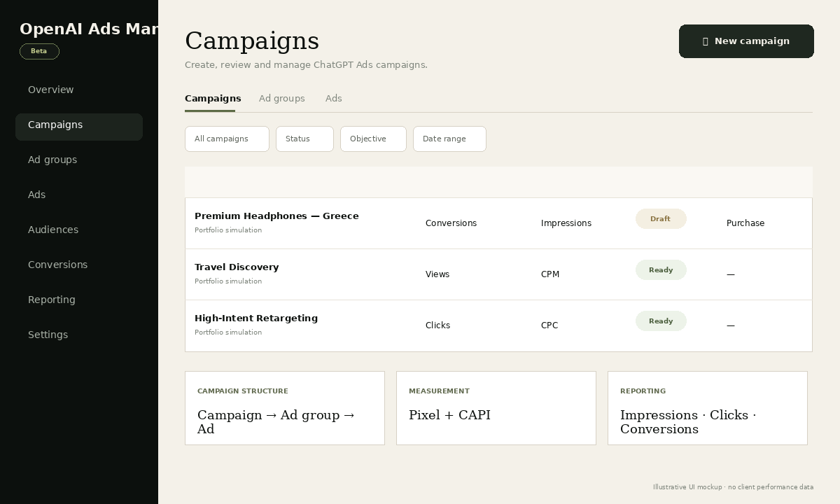Select the Impressions cell

(x=566, y=223)
